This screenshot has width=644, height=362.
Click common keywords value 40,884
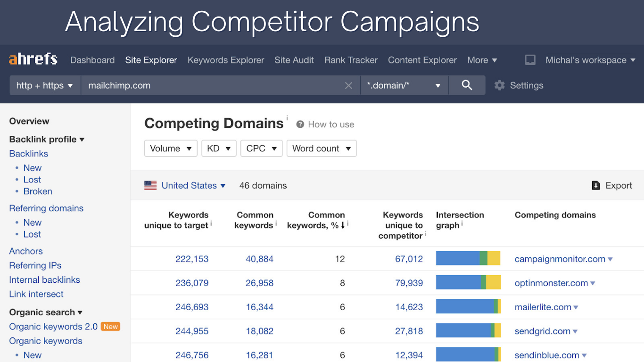[x=259, y=259]
